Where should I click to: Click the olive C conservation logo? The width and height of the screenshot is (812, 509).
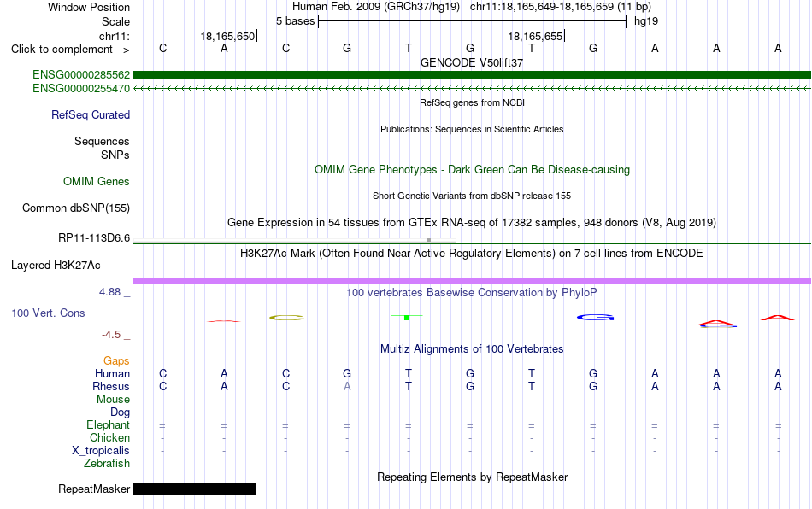(286, 318)
